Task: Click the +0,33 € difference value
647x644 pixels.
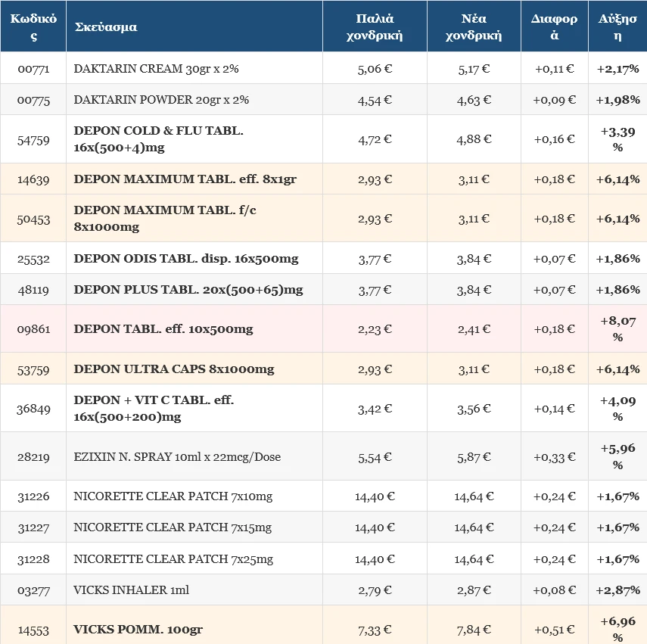Action: [x=554, y=457]
